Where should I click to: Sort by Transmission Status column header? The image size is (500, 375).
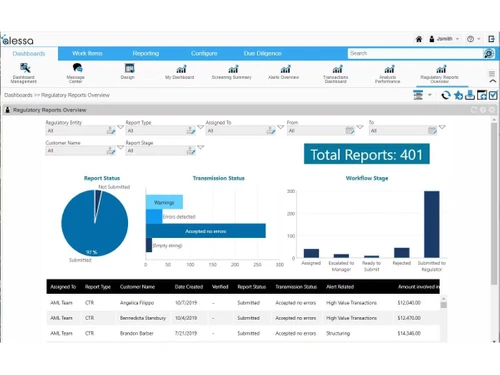pos(296,287)
